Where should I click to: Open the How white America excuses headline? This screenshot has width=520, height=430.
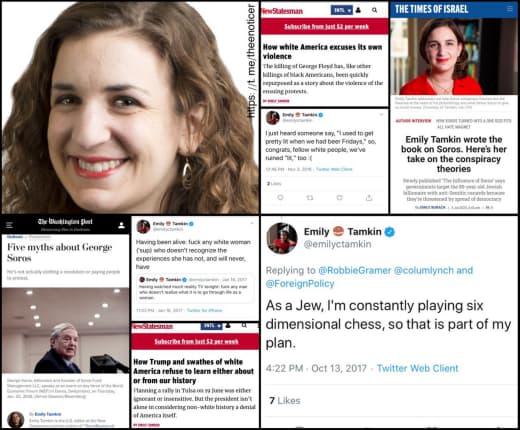[322, 52]
